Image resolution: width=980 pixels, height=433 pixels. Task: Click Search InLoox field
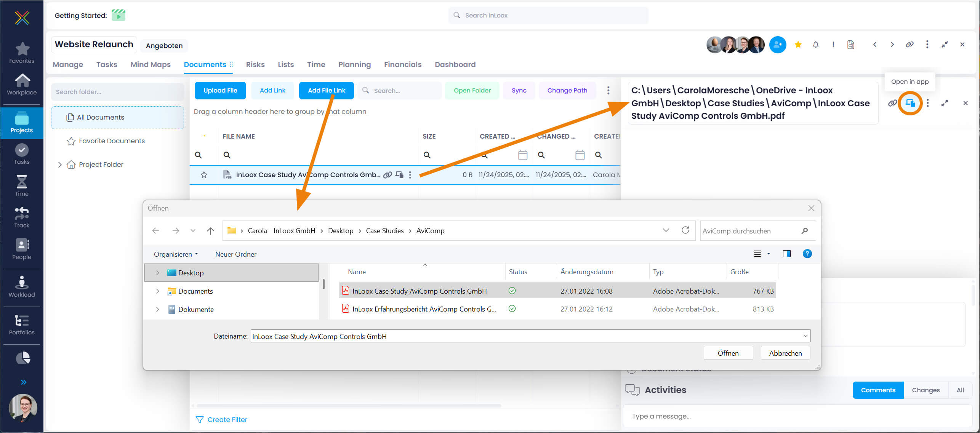(548, 15)
